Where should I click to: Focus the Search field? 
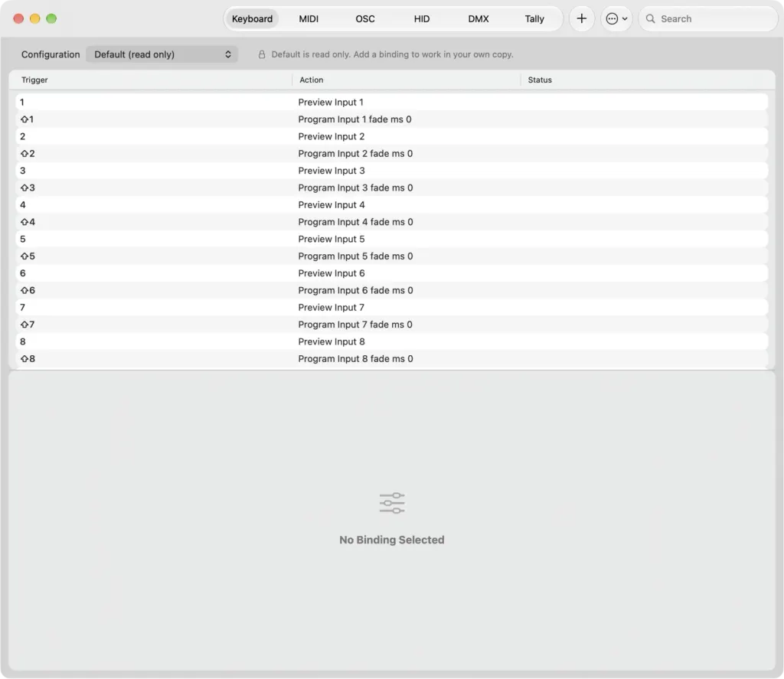708,19
